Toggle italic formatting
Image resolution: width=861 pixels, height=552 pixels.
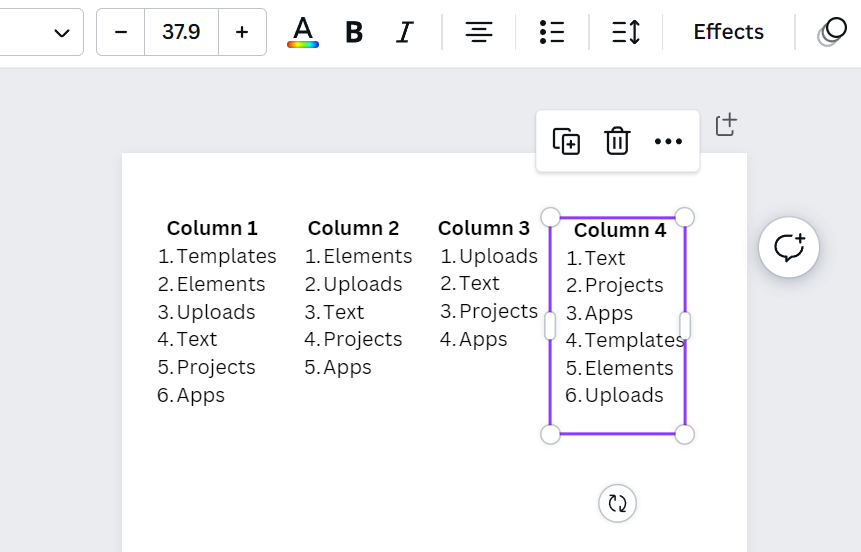[404, 32]
